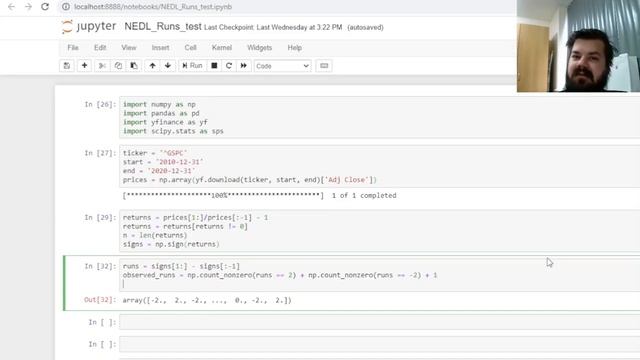Click the import scipy.stats as sps line

[x=173, y=131]
